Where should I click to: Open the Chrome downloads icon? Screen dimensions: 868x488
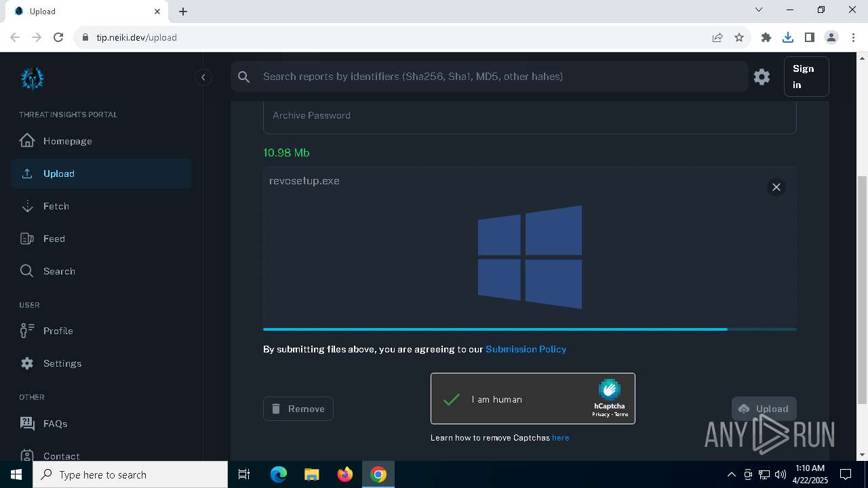pos(788,37)
